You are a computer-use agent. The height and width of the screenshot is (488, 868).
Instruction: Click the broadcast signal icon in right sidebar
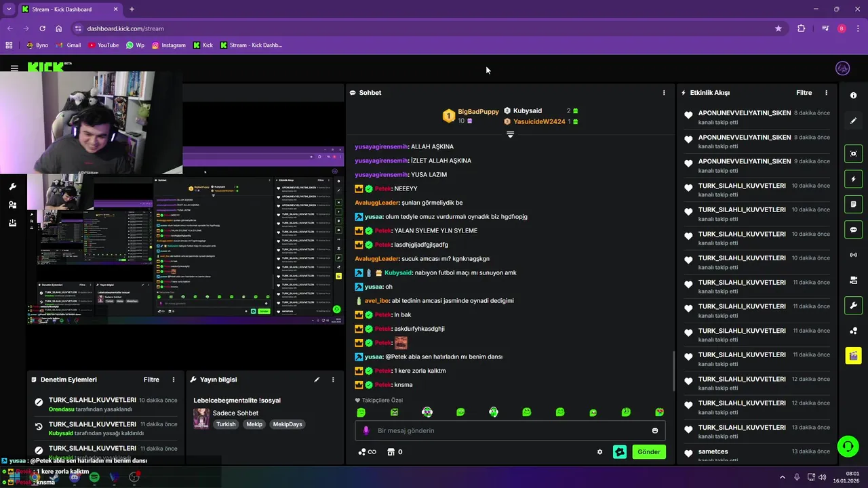click(853, 255)
